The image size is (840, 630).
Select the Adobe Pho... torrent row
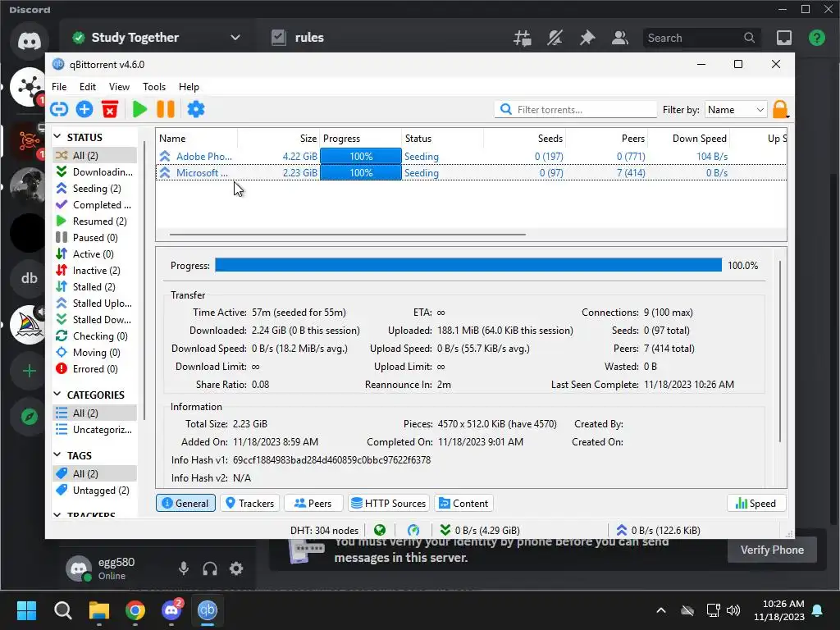[x=472, y=157]
